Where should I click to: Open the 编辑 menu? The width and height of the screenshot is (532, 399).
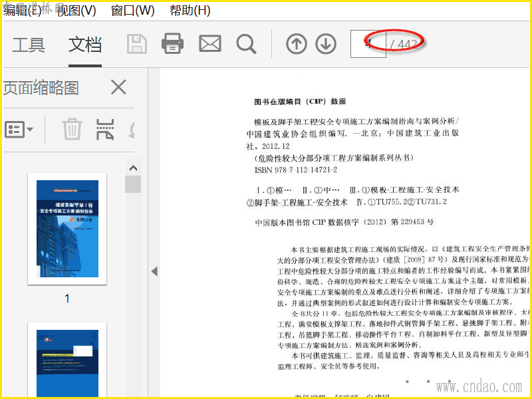23,11
